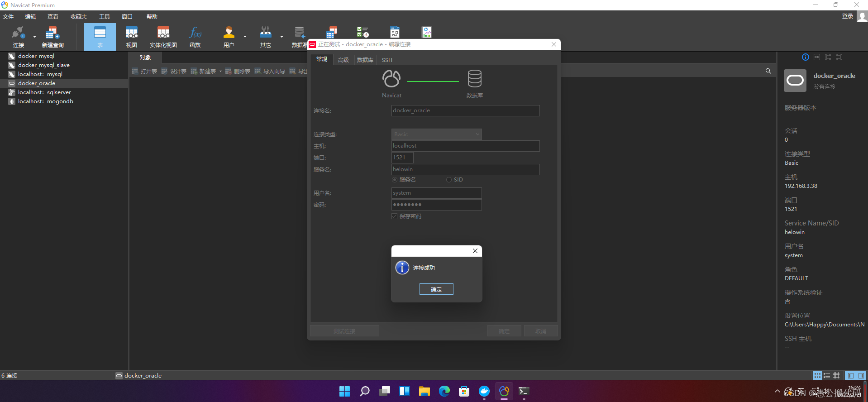868x402 pixels.
Task: Open the 查看 menu
Action: pos(53,17)
